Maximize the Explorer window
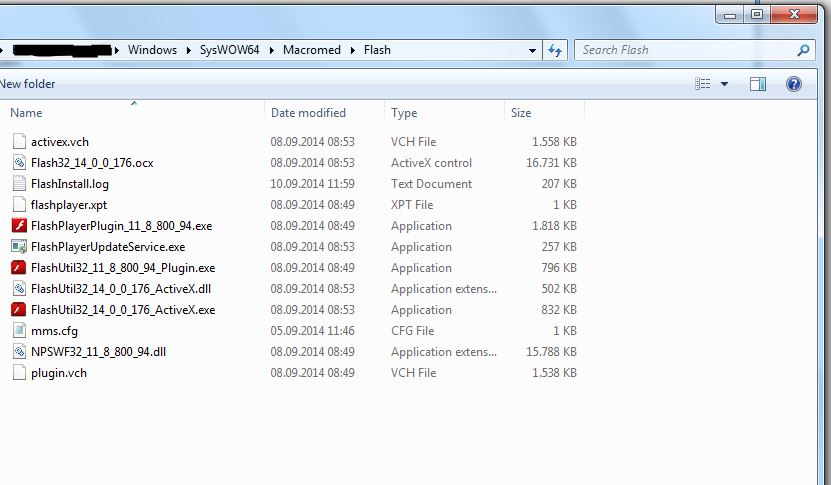 [757, 14]
